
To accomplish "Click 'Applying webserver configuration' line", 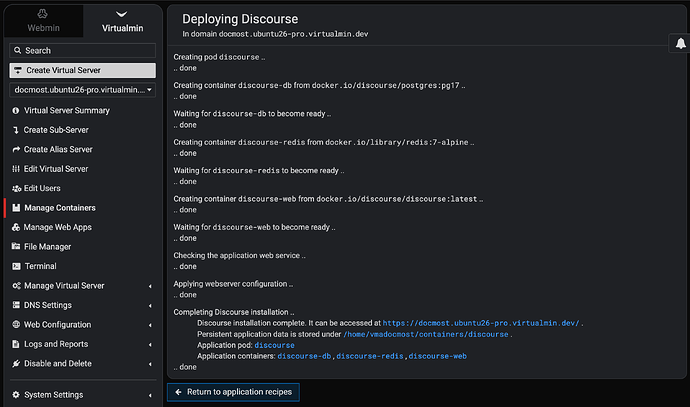I will pos(233,284).
